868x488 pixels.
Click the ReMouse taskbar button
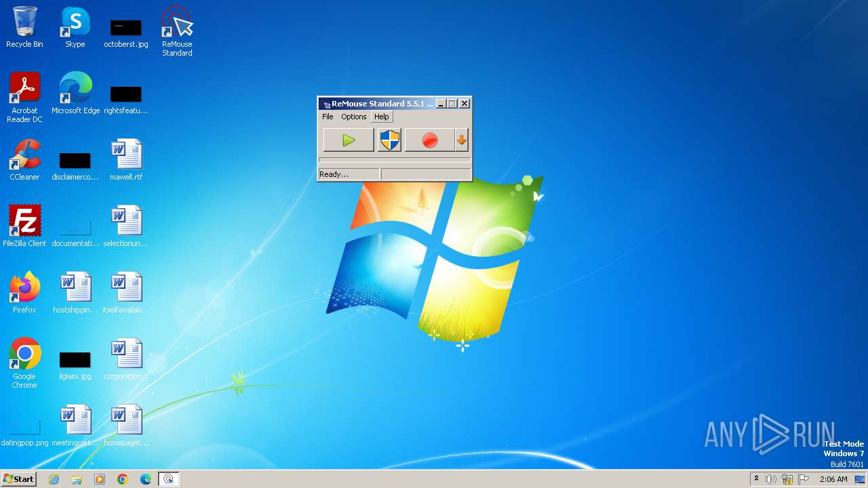[168, 479]
